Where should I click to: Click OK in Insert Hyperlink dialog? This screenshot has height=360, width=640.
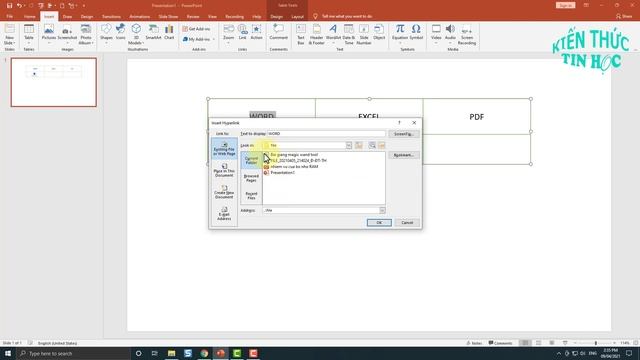(x=379, y=222)
